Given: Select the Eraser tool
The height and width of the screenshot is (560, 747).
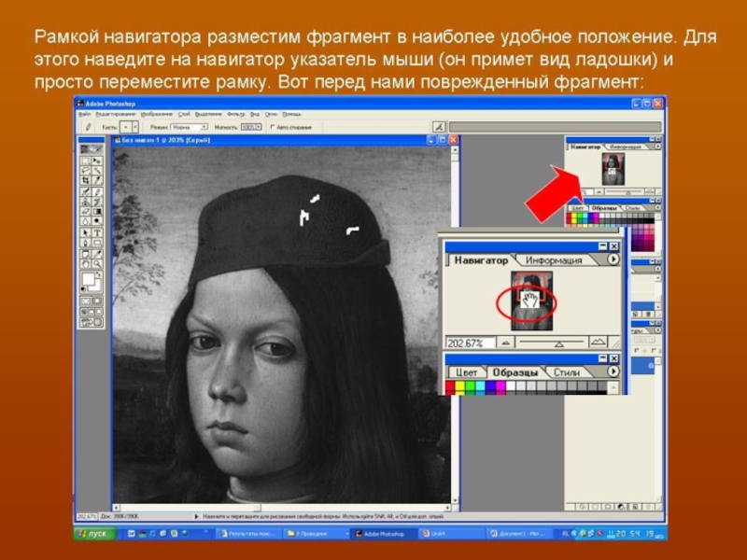Looking at the screenshot, I should coord(86,211).
